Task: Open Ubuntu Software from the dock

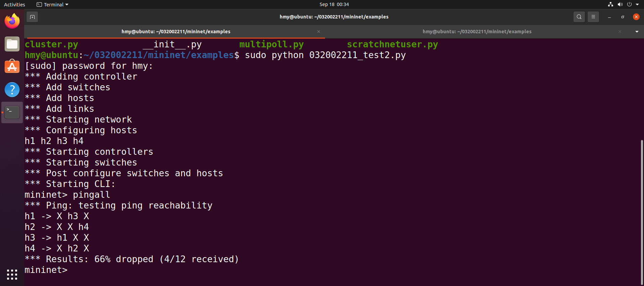Action: tap(12, 67)
